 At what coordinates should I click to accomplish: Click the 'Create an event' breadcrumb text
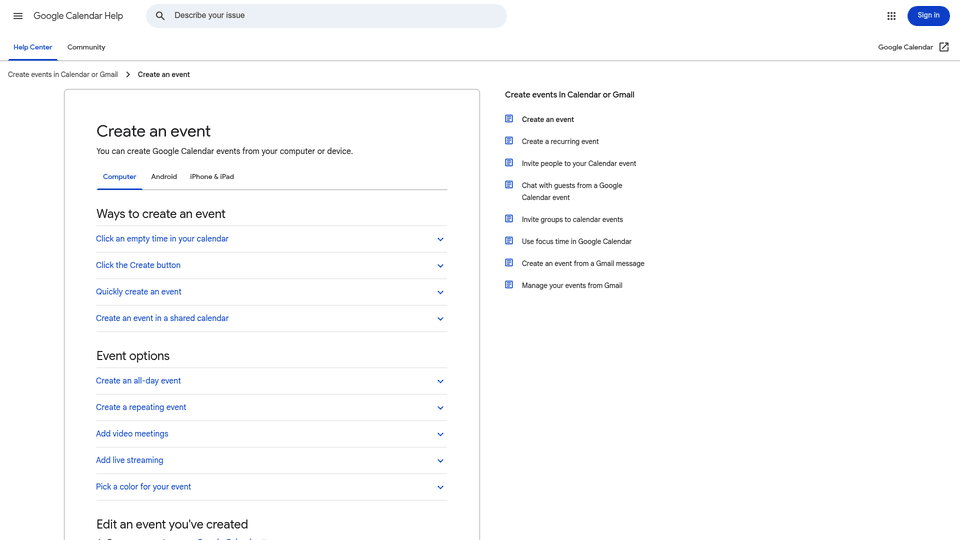click(x=163, y=75)
